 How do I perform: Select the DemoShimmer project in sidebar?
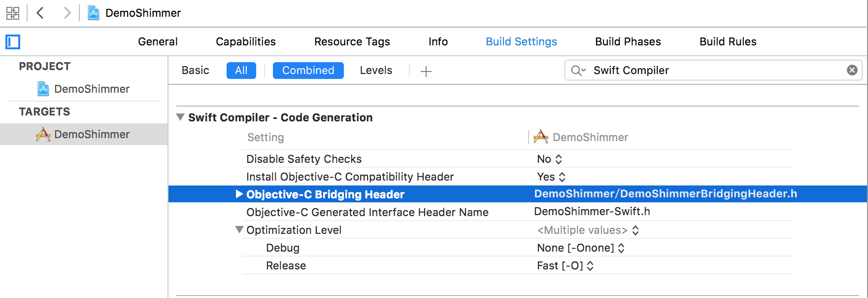tap(84, 89)
